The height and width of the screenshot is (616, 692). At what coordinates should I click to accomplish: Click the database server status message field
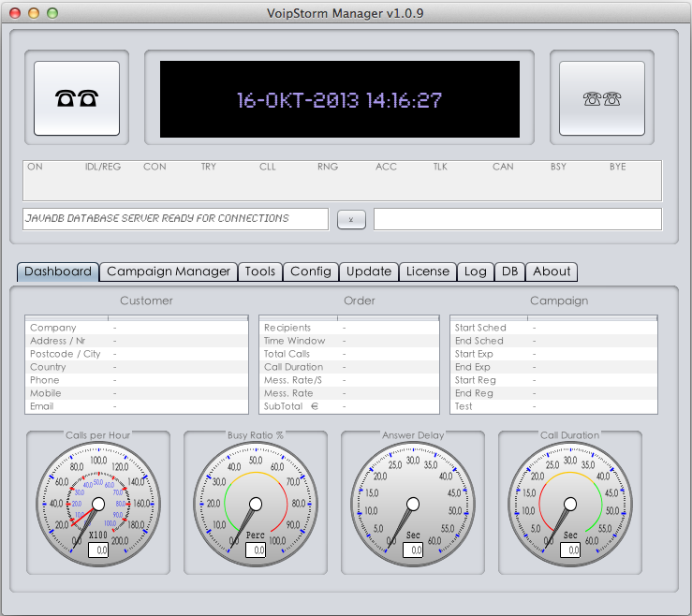point(176,219)
